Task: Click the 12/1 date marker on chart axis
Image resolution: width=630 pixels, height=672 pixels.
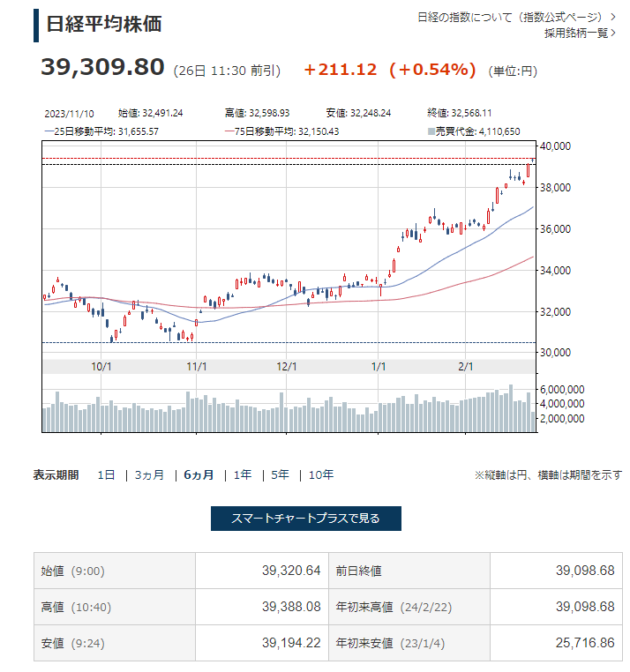Action: click(x=287, y=367)
